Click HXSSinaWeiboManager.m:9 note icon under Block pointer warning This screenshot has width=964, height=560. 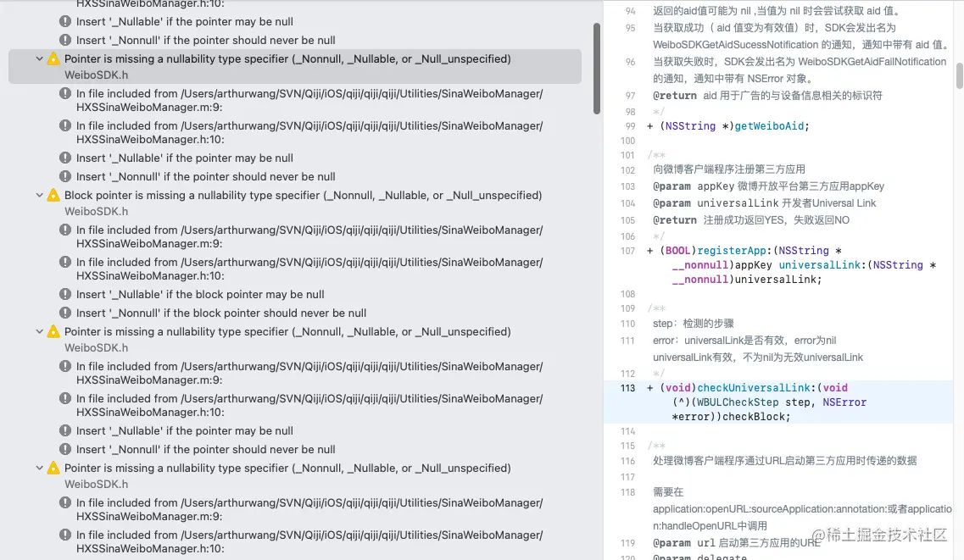click(65, 230)
